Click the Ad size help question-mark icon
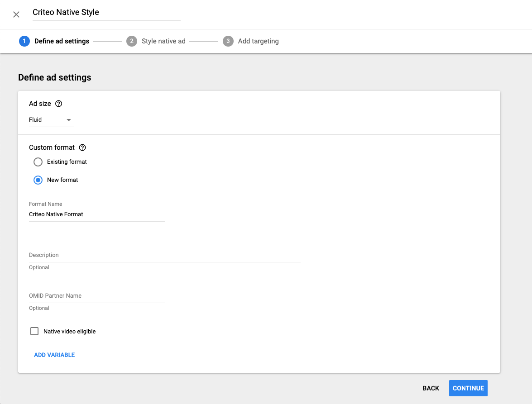This screenshot has width=532, height=404. [x=58, y=104]
